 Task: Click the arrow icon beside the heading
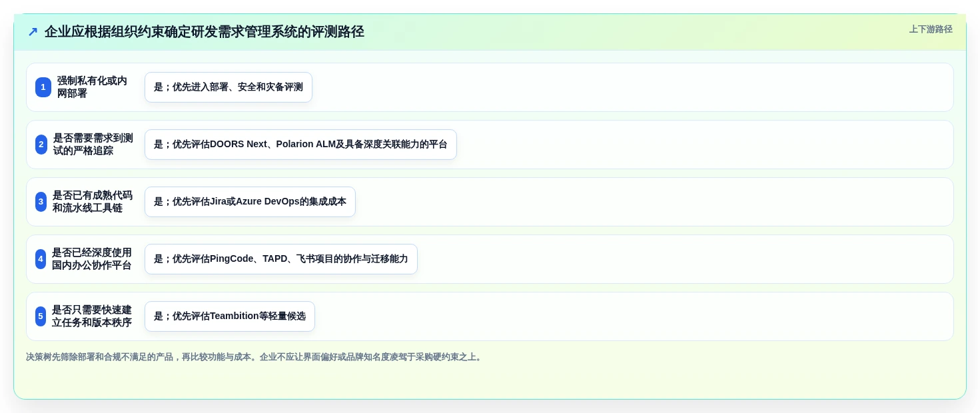pyautogui.click(x=33, y=32)
